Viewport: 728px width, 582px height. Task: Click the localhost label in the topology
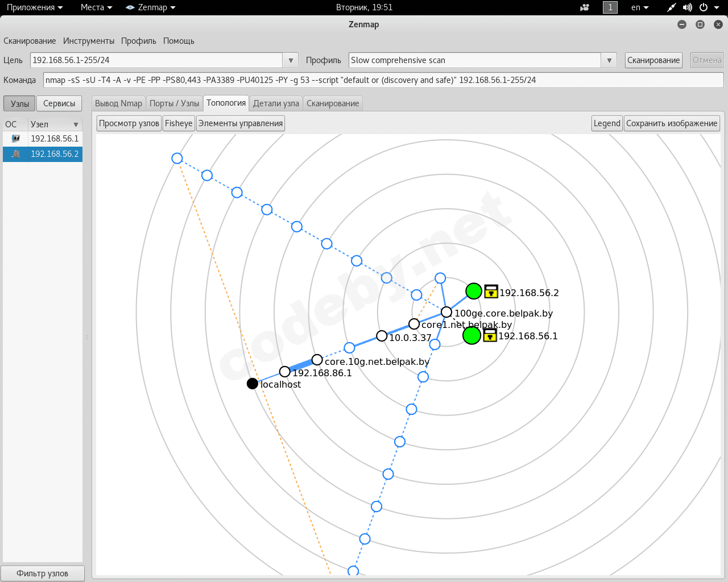(x=280, y=384)
